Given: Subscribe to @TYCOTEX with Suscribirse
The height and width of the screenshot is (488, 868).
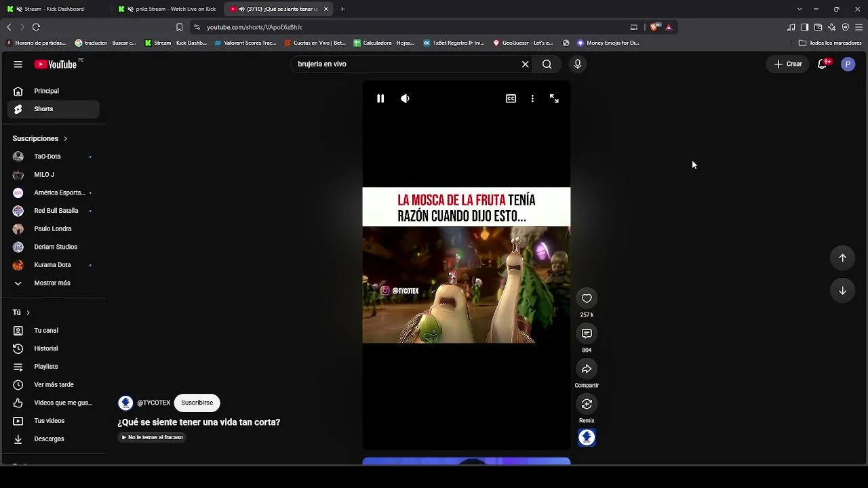Looking at the screenshot, I should coord(197,403).
